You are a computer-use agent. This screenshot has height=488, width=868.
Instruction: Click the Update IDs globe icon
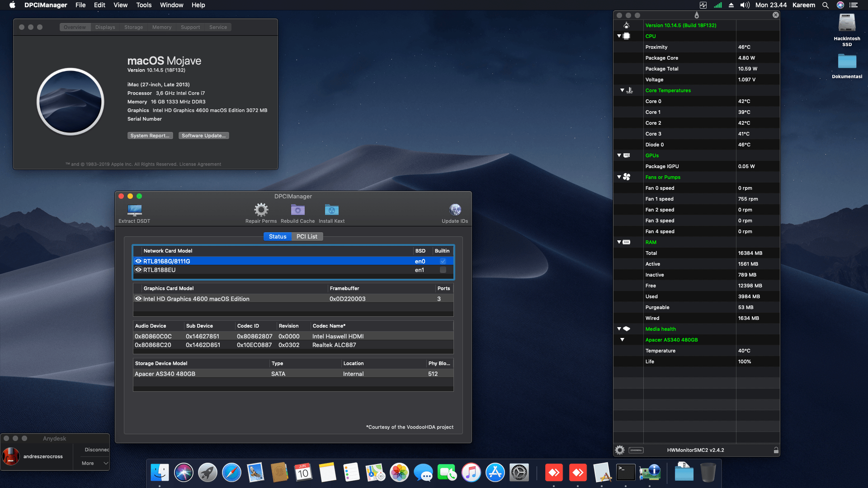(x=455, y=210)
